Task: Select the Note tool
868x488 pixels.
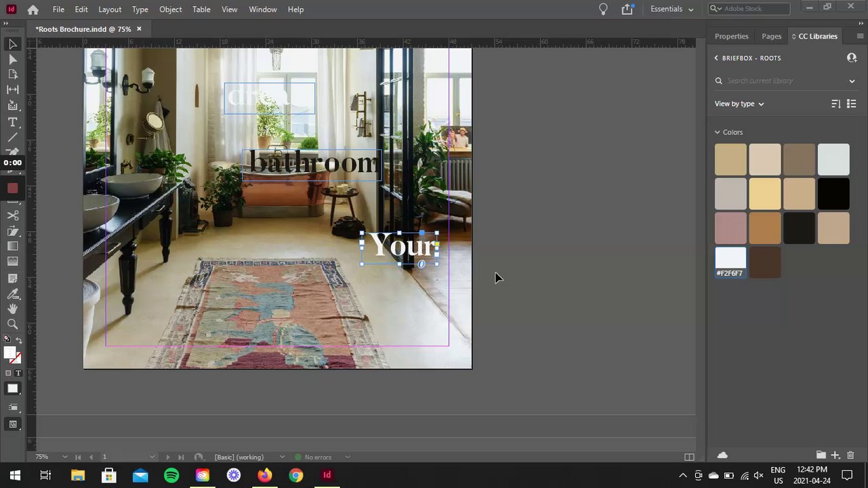Action: coord(12,279)
